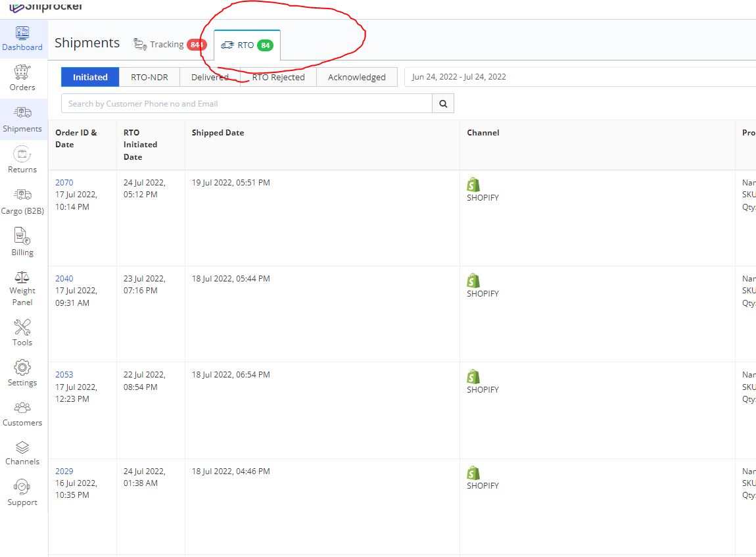Click RTO initiated date 24 Jul 2022, 01:38 AM
This screenshot has width=756, height=557.
coord(144,477)
